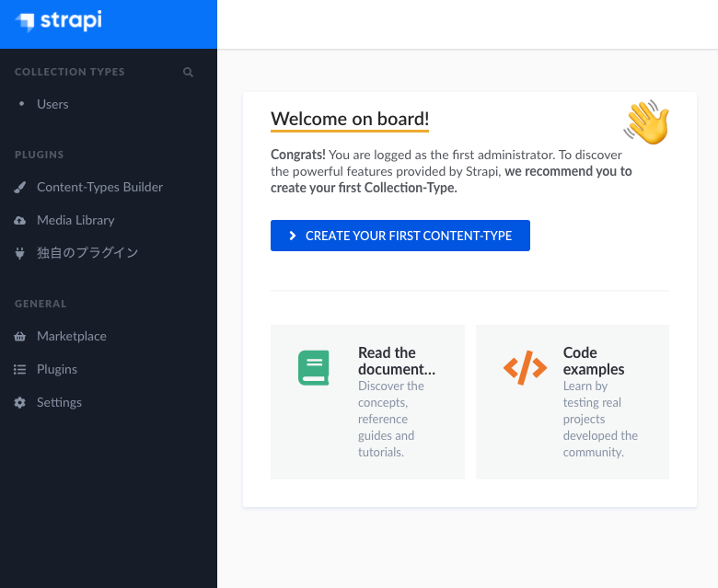Click the PLUGINS section label
The height and width of the screenshot is (588, 718).
coord(40,155)
